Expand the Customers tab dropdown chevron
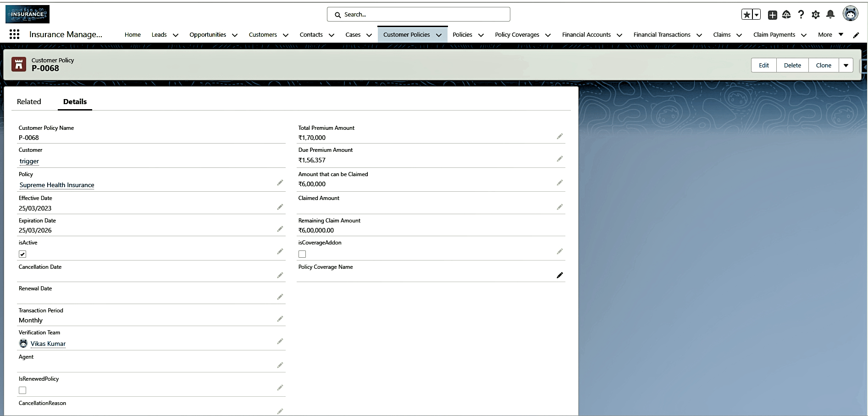The width and height of the screenshot is (868, 416). (286, 35)
